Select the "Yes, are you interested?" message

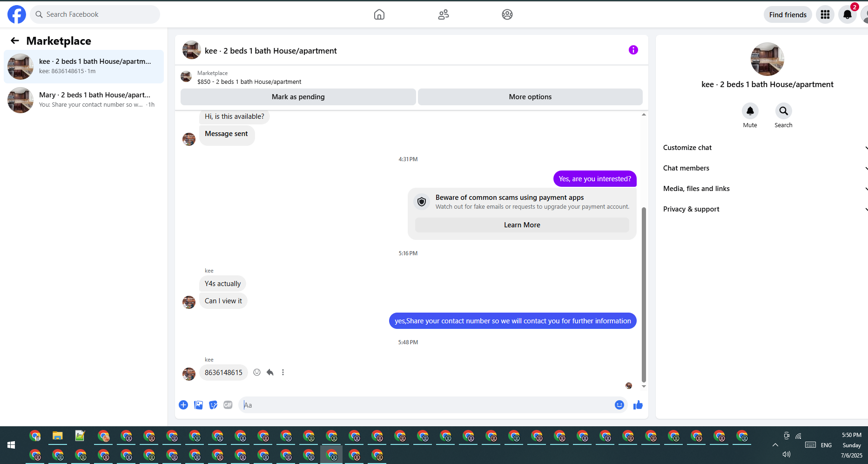595,179
